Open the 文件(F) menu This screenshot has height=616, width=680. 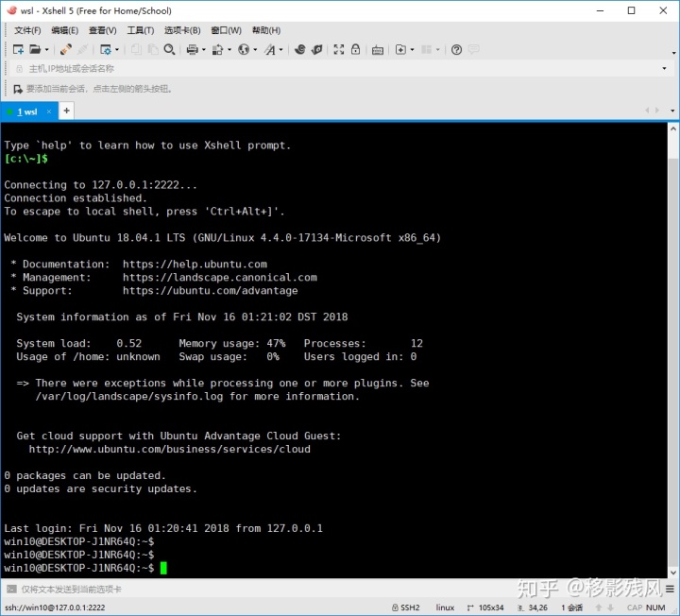coord(27,30)
